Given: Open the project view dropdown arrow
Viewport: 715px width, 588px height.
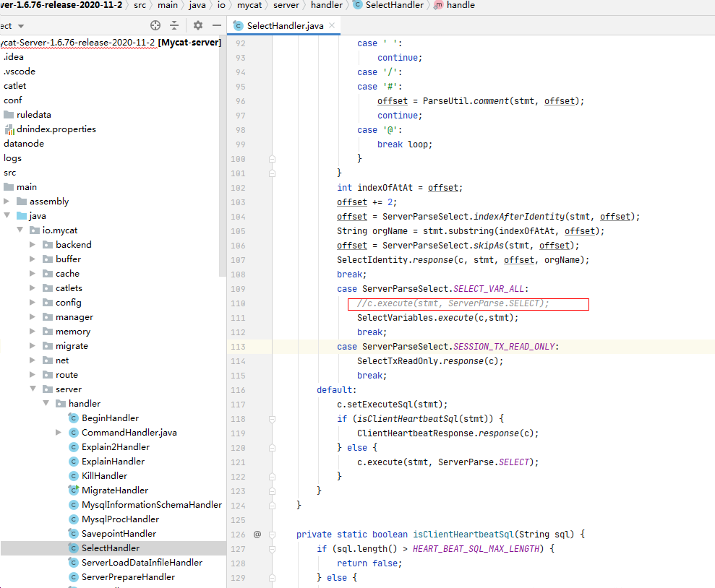Looking at the screenshot, I should (21, 27).
